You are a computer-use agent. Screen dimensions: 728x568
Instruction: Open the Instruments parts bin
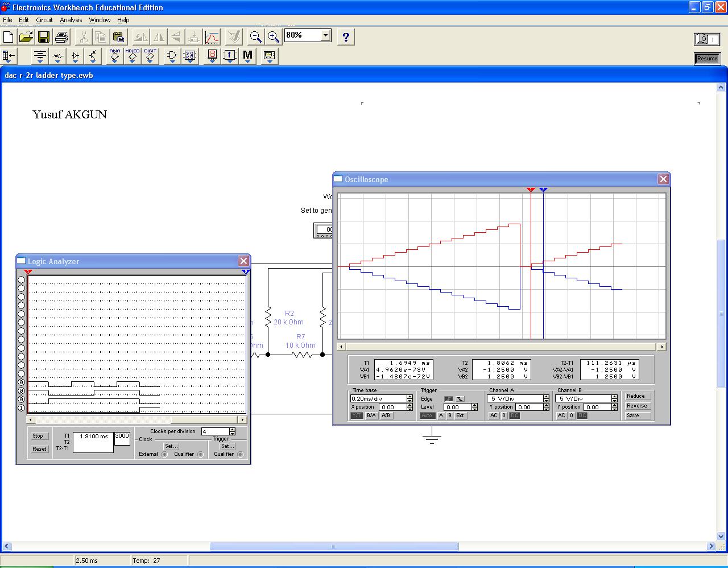[270, 56]
